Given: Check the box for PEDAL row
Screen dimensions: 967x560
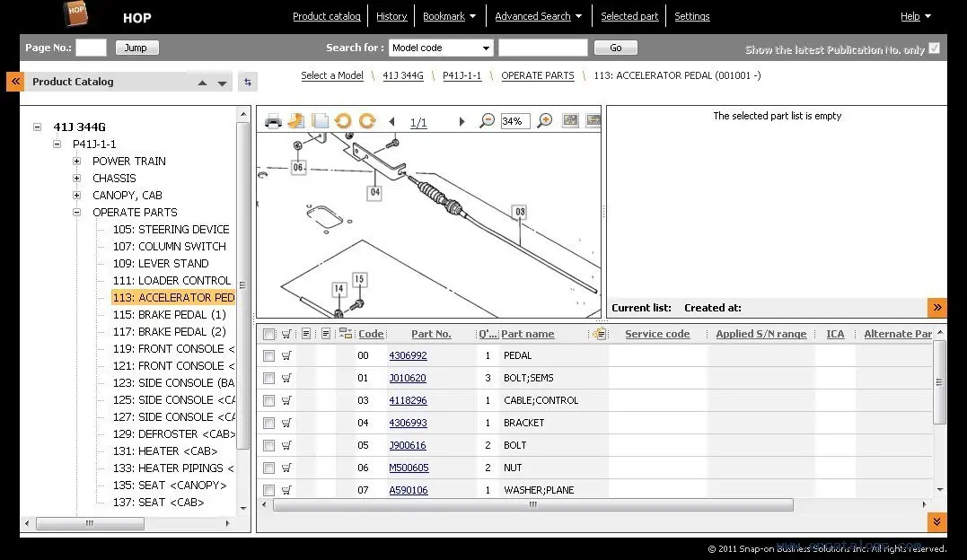Looking at the screenshot, I should pos(268,356).
